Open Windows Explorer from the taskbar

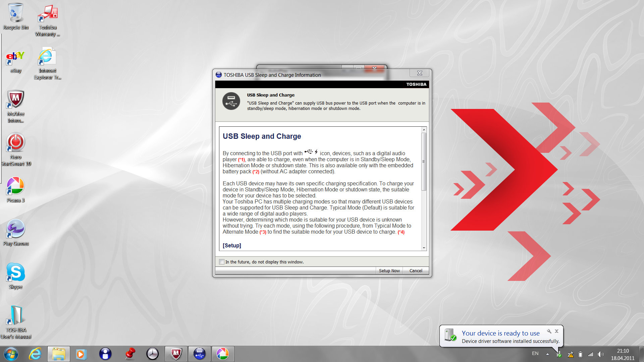click(x=59, y=354)
